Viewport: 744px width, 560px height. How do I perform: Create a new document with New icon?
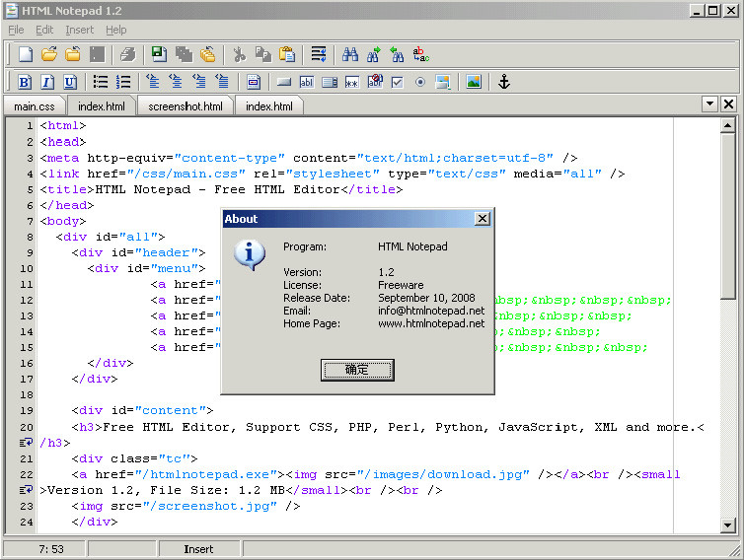[x=26, y=54]
